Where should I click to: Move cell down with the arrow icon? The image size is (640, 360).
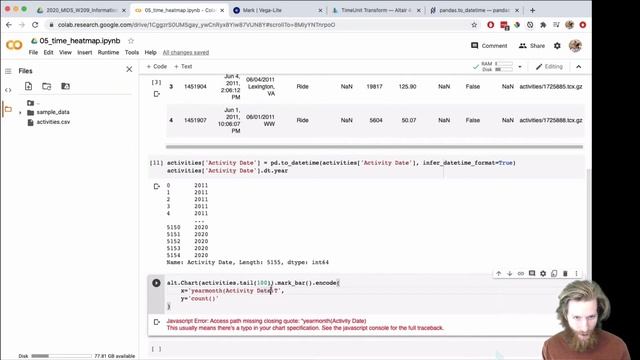click(x=509, y=273)
